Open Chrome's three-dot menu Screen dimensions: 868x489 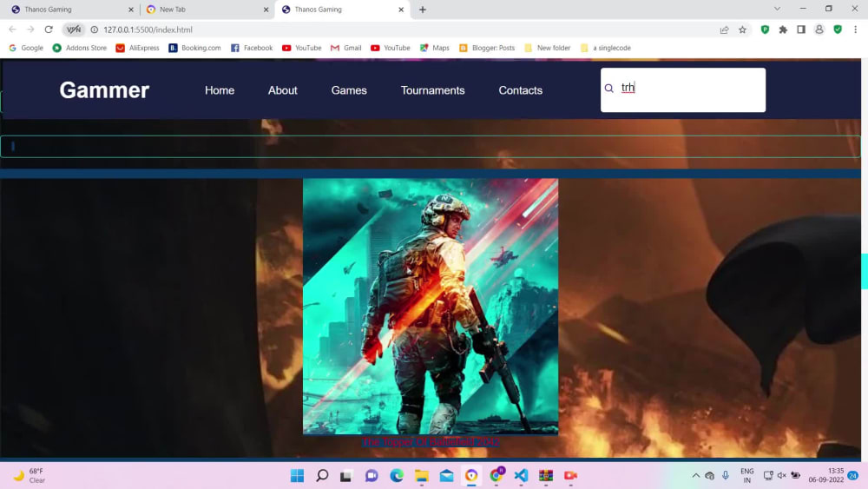(855, 30)
